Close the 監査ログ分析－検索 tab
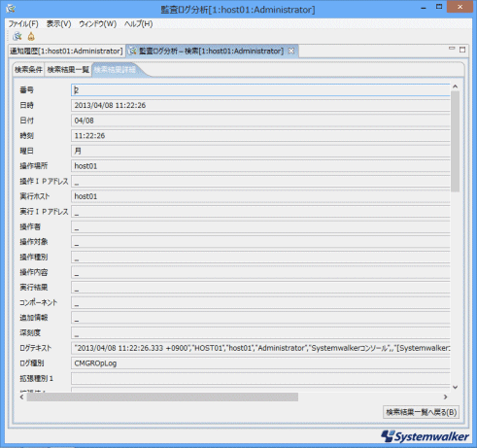 [x=291, y=51]
